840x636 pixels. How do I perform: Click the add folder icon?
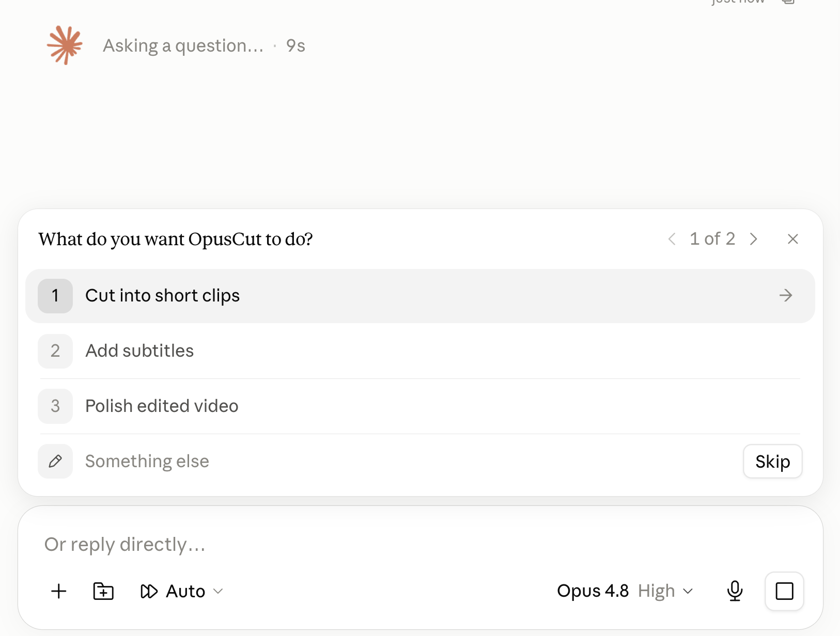[x=103, y=591]
